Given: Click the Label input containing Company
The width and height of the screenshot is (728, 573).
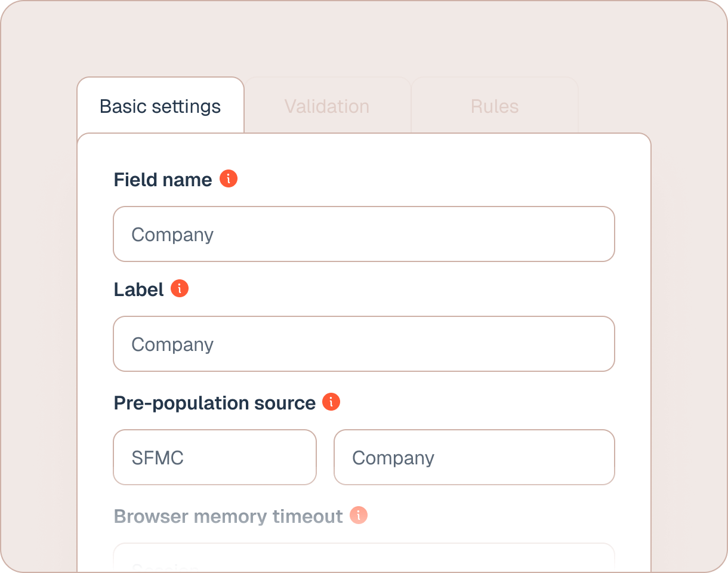Looking at the screenshot, I should [x=364, y=344].
